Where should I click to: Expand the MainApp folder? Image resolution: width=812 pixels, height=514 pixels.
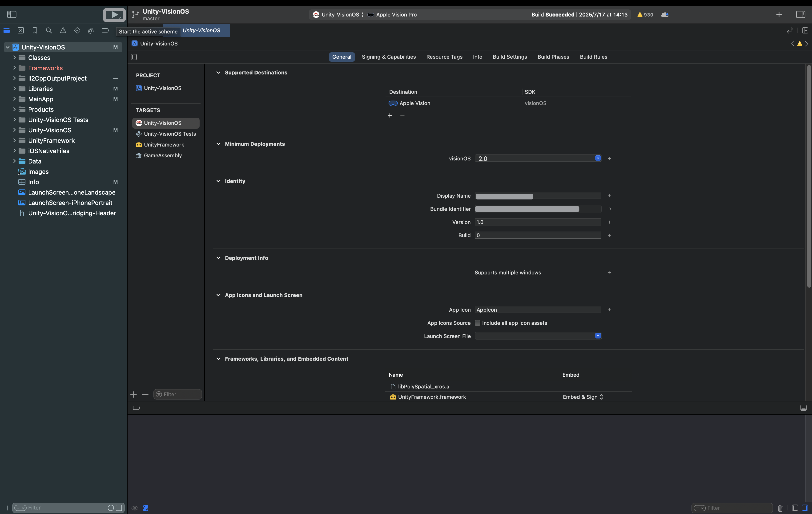point(14,99)
